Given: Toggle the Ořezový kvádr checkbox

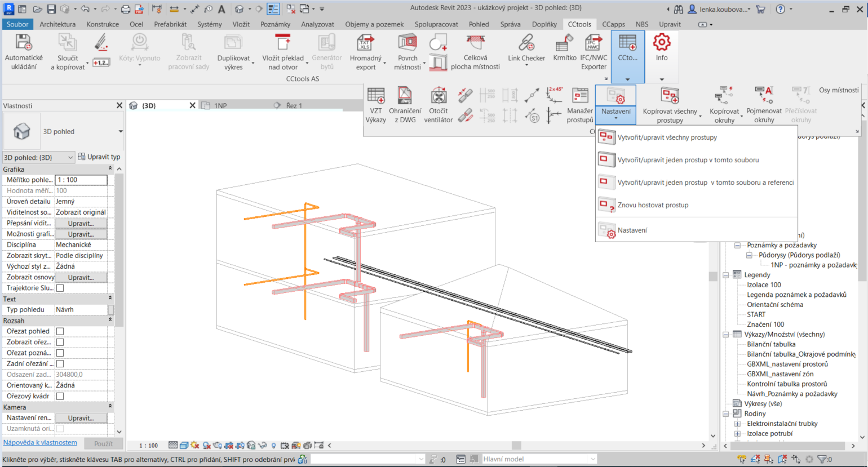Looking at the screenshot, I should click(60, 396).
